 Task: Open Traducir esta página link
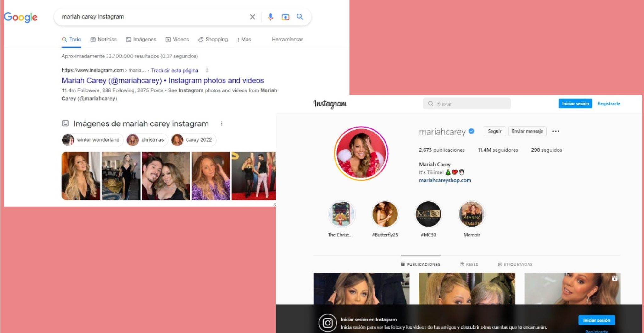pyautogui.click(x=175, y=70)
